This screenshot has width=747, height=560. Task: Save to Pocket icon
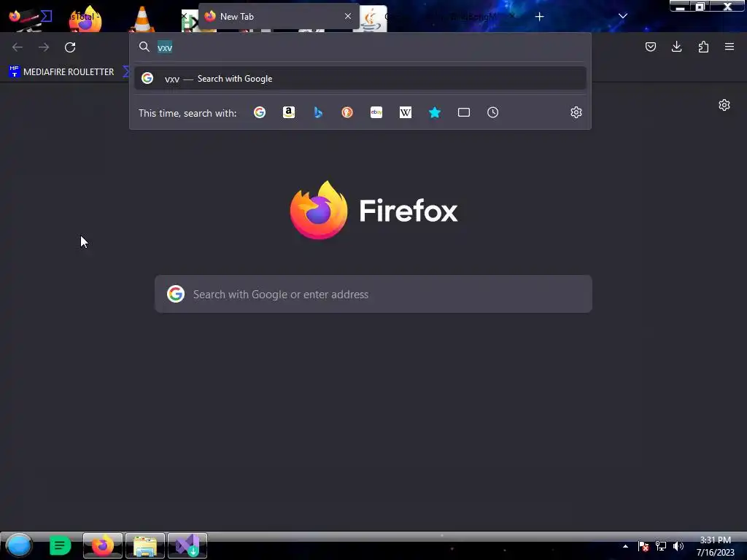(650, 47)
